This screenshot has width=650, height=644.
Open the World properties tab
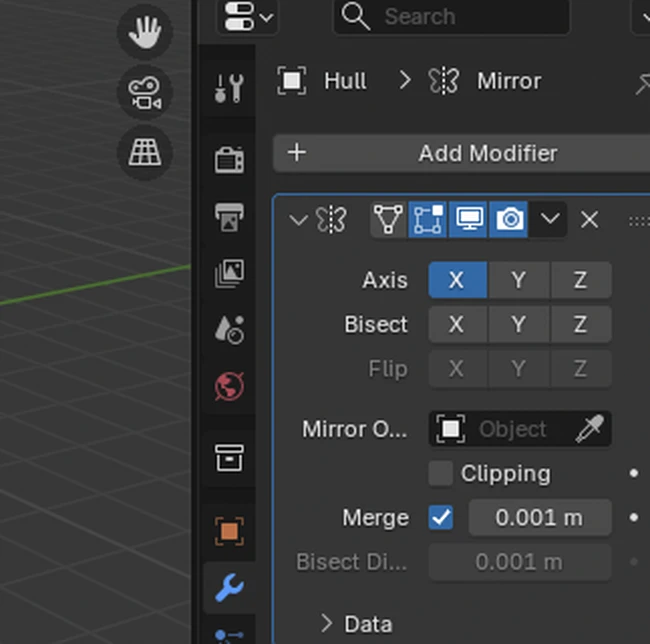pos(229,386)
